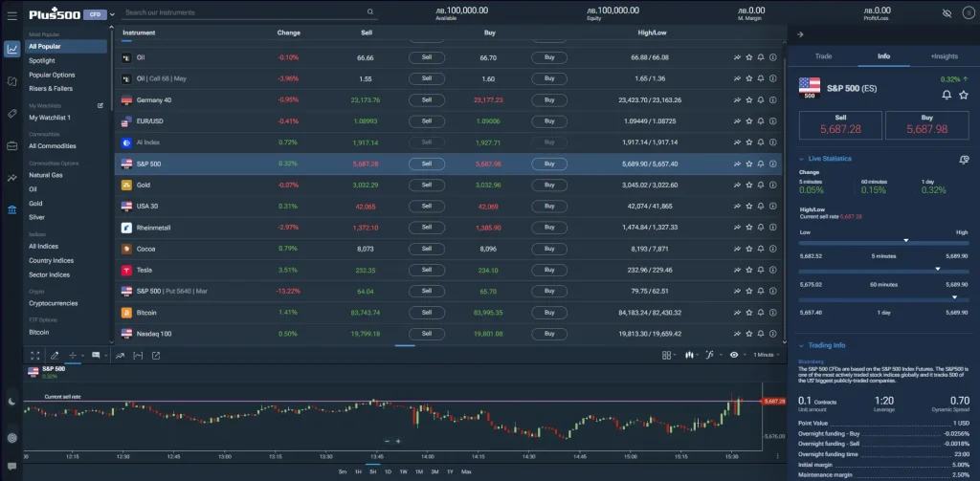Pop out chart to new window
This screenshot has height=481, width=980.
156,356
